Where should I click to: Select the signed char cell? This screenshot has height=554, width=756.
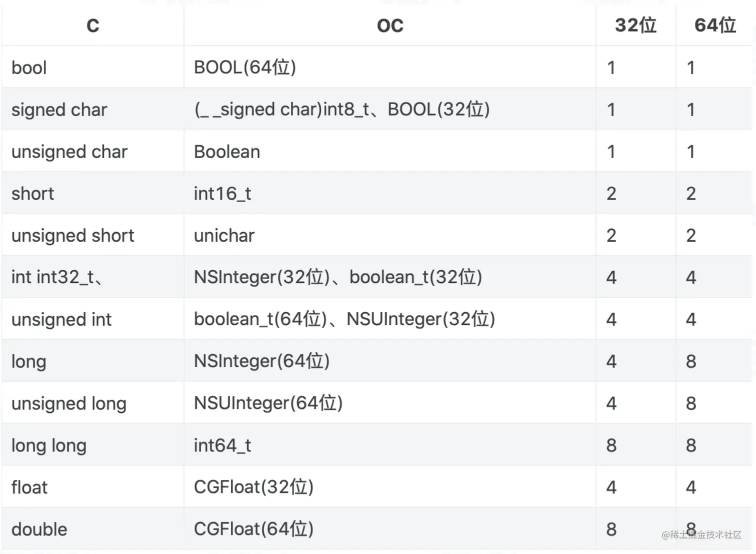tap(92, 110)
